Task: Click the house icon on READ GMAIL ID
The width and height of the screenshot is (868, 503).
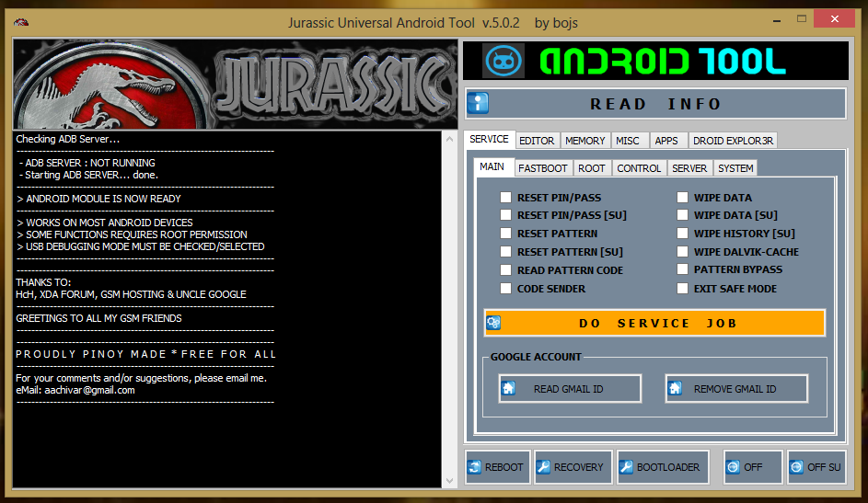Action: 508,389
